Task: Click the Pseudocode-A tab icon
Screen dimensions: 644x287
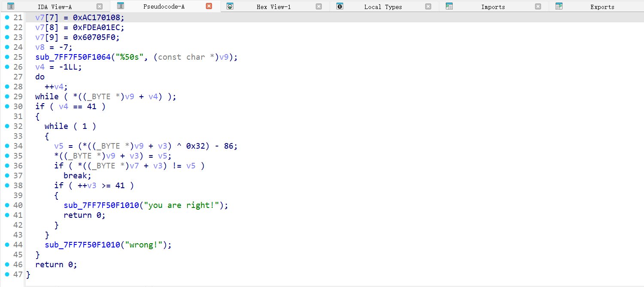Action: (x=121, y=6)
